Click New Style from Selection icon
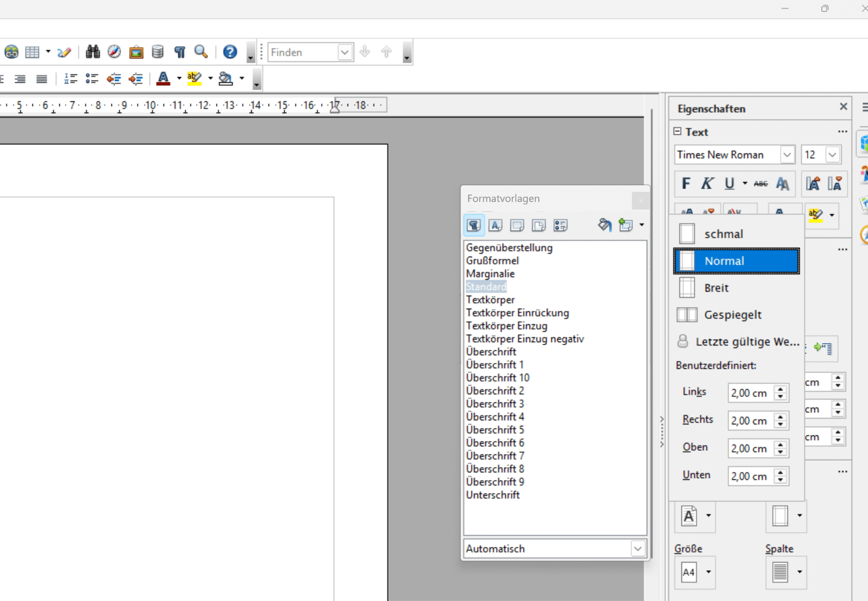The width and height of the screenshot is (868, 601). [626, 225]
